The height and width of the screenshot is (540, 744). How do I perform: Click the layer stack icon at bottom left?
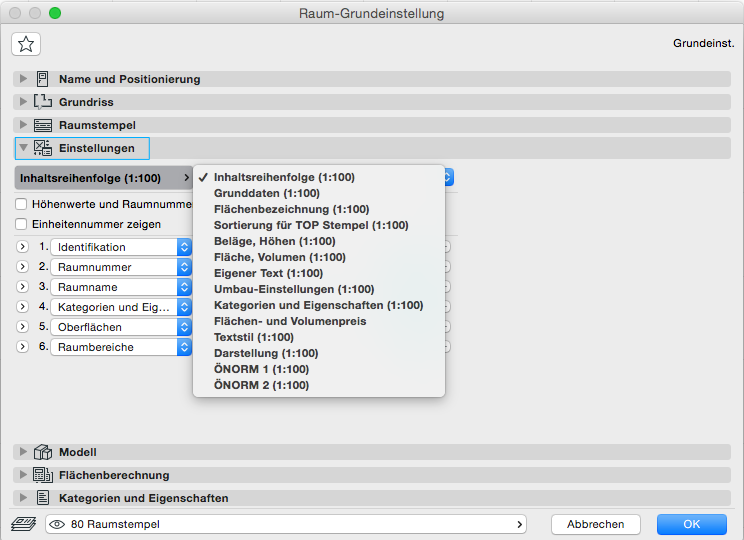[x=23, y=524]
